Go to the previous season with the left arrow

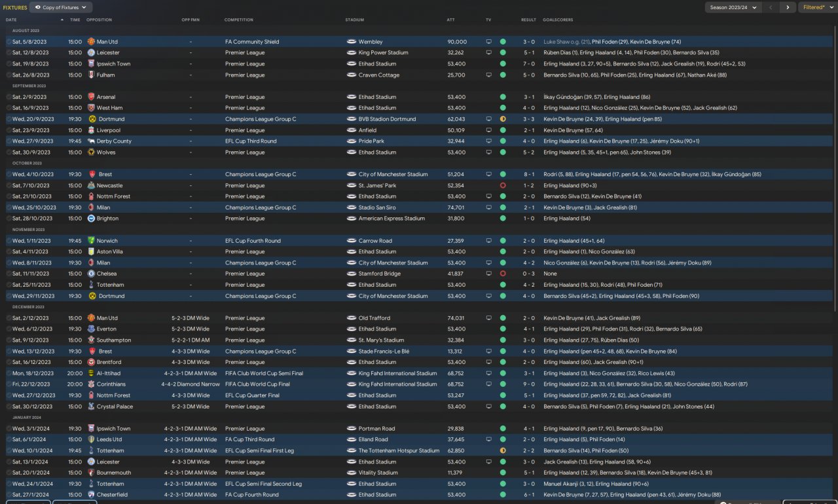pyautogui.click(x=771, y=7)
